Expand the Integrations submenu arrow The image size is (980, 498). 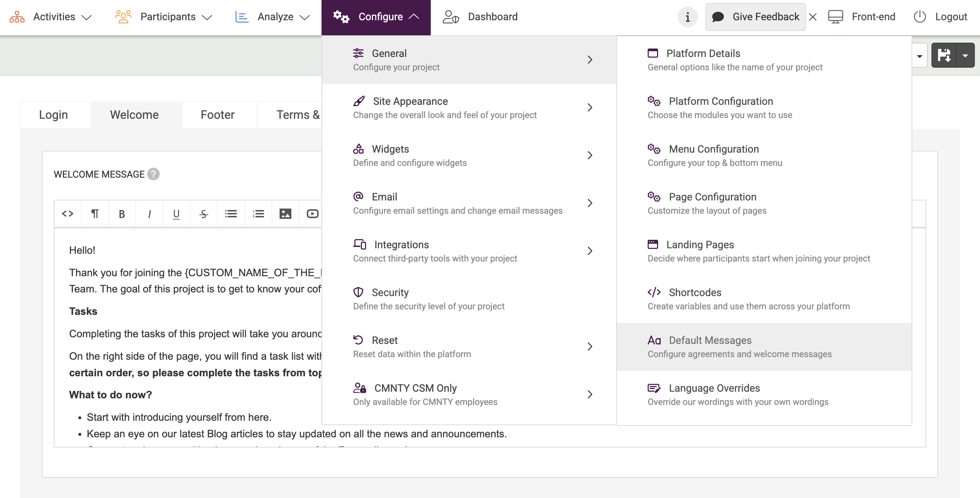pyautogui.click(x=590, y=251)
